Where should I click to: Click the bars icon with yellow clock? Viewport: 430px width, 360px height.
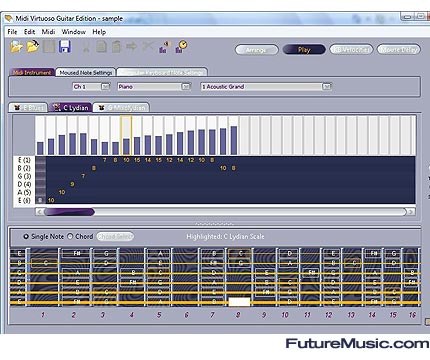(181, 46)
